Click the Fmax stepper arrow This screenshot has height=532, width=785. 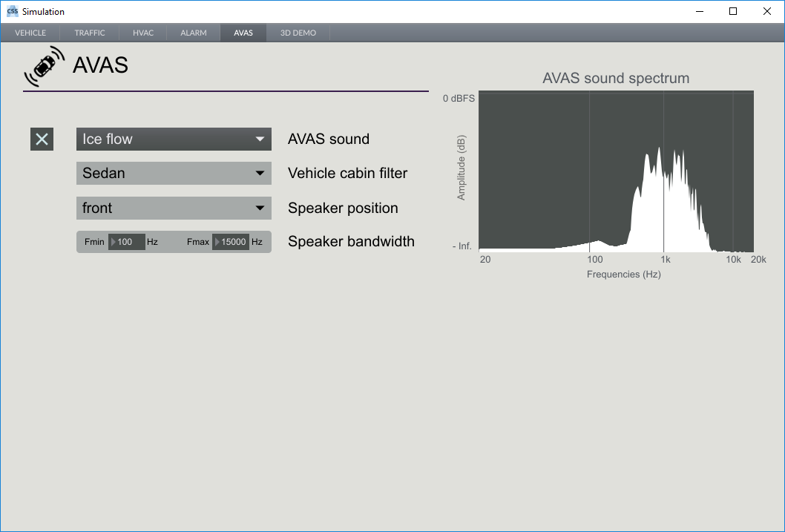217,242
